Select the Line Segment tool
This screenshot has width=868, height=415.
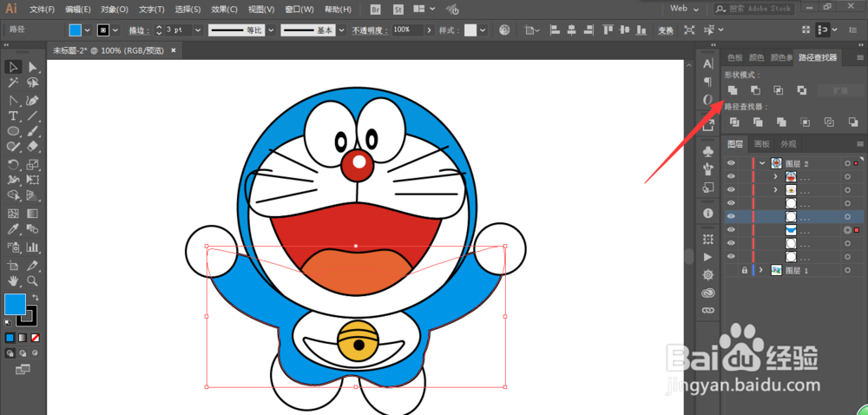point(33,115)
